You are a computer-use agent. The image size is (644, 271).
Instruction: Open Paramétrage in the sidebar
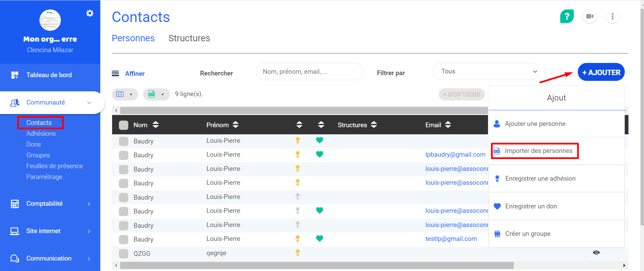(45, 177)
